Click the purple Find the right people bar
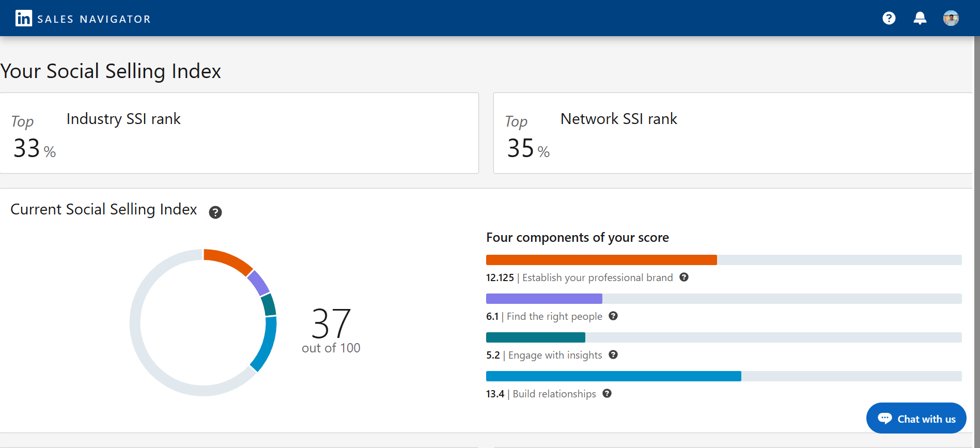980x448 pixels. pos(544,299)
